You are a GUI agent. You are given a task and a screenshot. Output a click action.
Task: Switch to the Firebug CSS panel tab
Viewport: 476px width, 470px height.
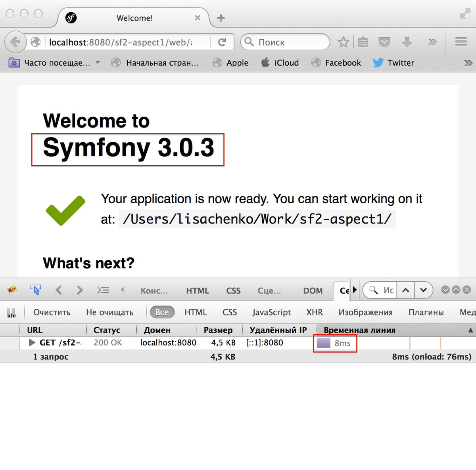tap(233, 290)
